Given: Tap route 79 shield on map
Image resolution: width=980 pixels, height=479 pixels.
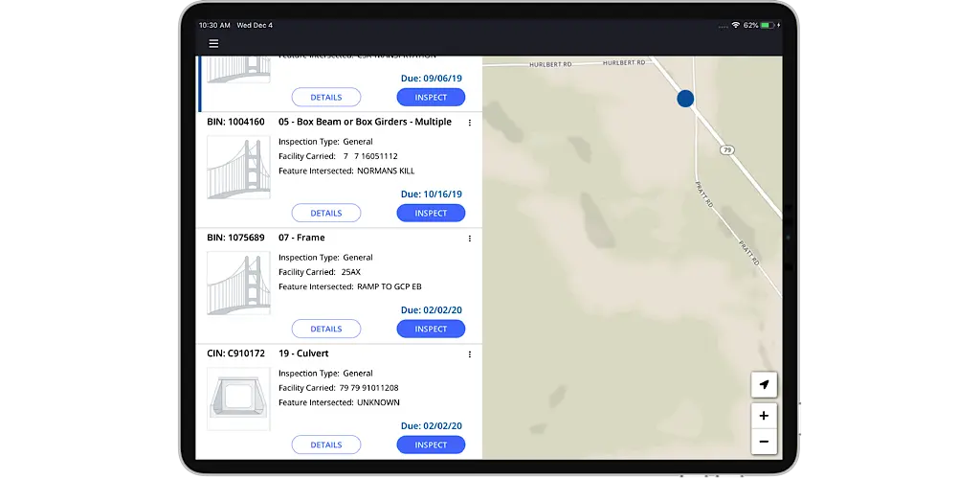Looking at the screenshot, I should pos(726,150).
